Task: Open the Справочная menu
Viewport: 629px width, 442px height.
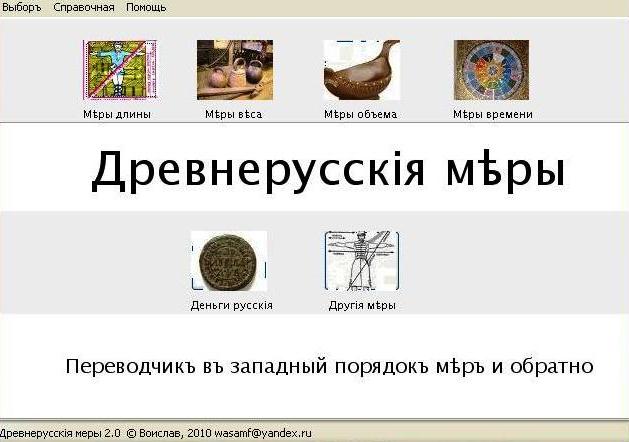Action: (x=84, y=8)
